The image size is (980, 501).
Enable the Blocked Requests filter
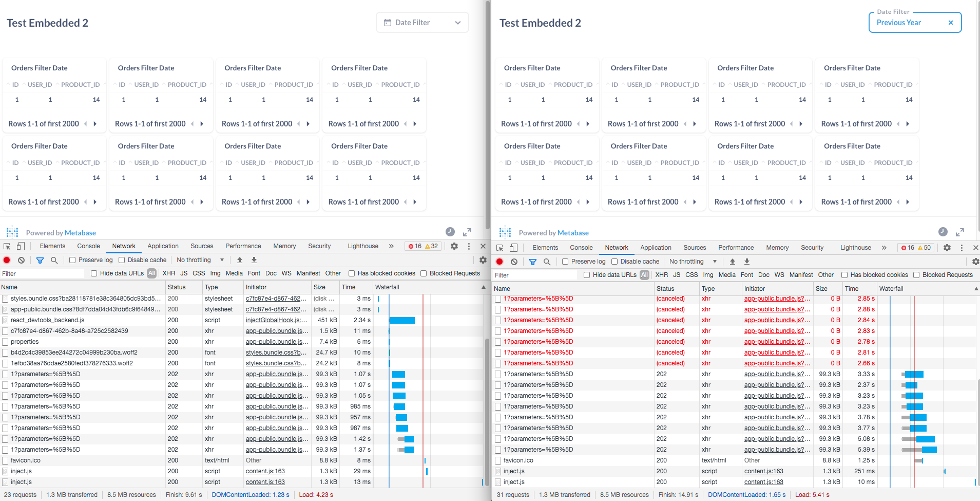coord(424,273)
